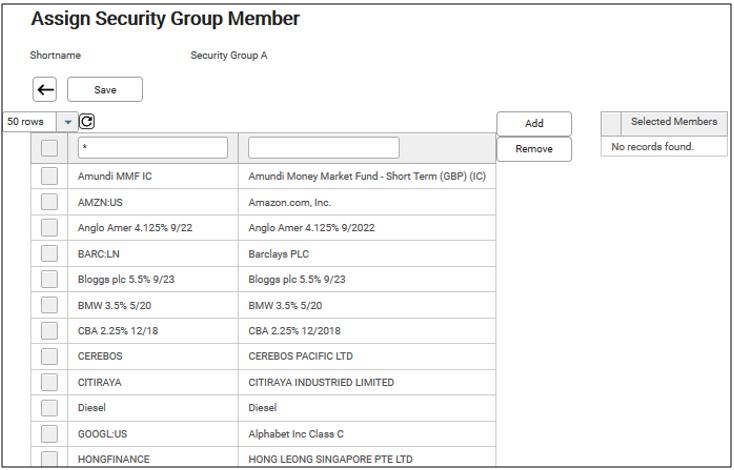Viewport: 734px width, 470px height.
Task: Click the Remove button
Action: point(534,149)
